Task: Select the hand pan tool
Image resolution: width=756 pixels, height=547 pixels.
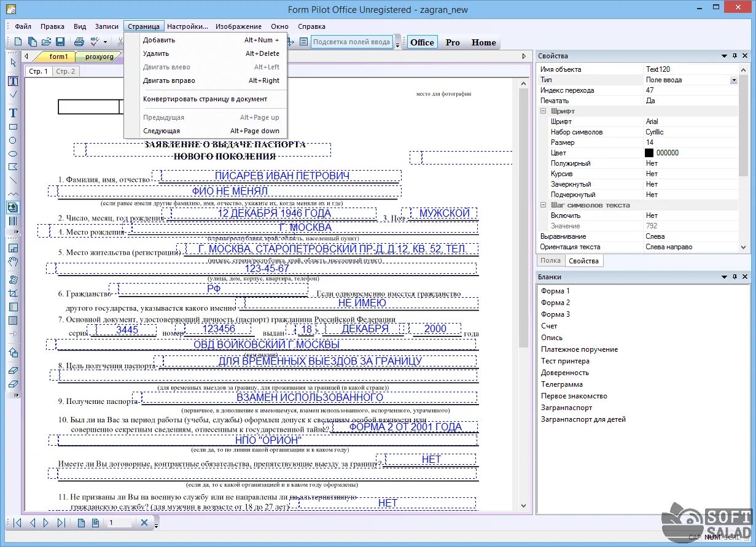Action: point(13,262)
